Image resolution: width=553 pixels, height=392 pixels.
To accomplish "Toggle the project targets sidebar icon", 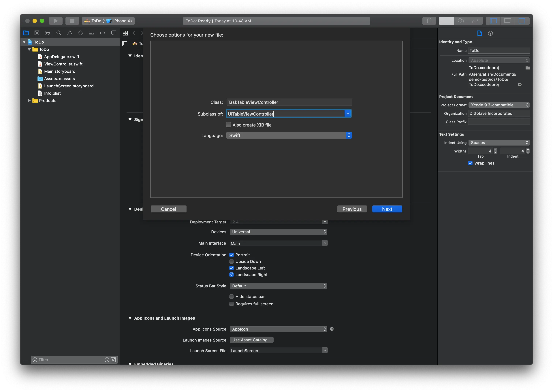I will [x=125, y=44].
